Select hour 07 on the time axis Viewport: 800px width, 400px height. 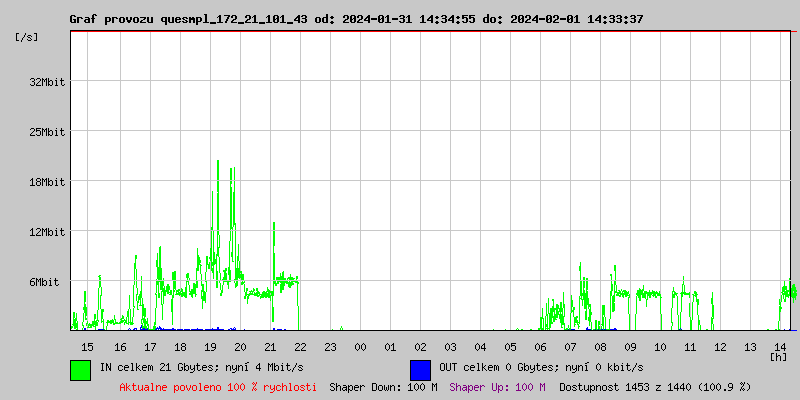point(570,346)
